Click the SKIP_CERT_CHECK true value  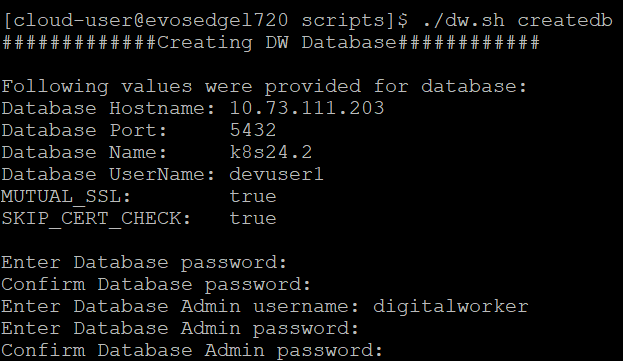(253, 218)
